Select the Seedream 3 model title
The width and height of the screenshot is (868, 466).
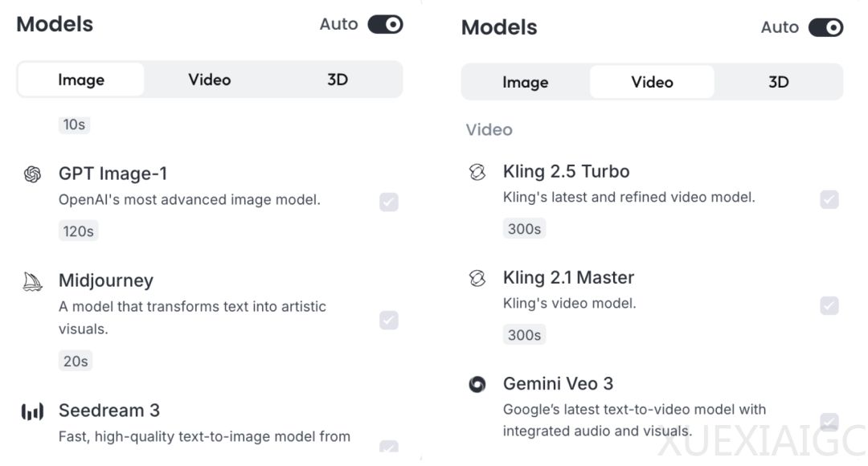109,411
